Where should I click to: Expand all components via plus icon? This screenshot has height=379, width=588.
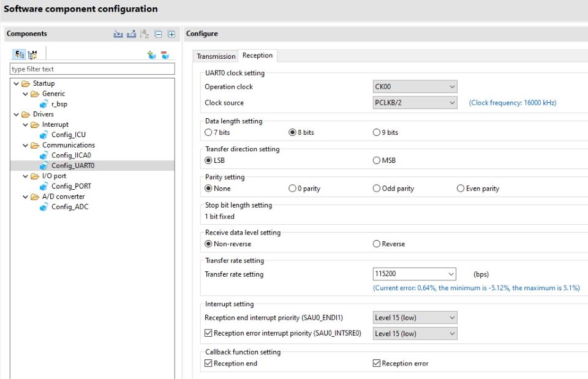tap(171, 34)
